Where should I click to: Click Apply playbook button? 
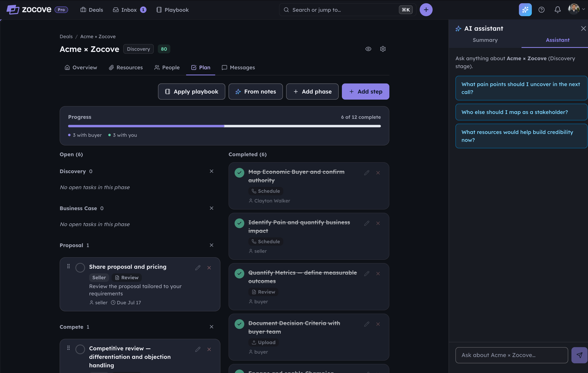click(191, 92)
